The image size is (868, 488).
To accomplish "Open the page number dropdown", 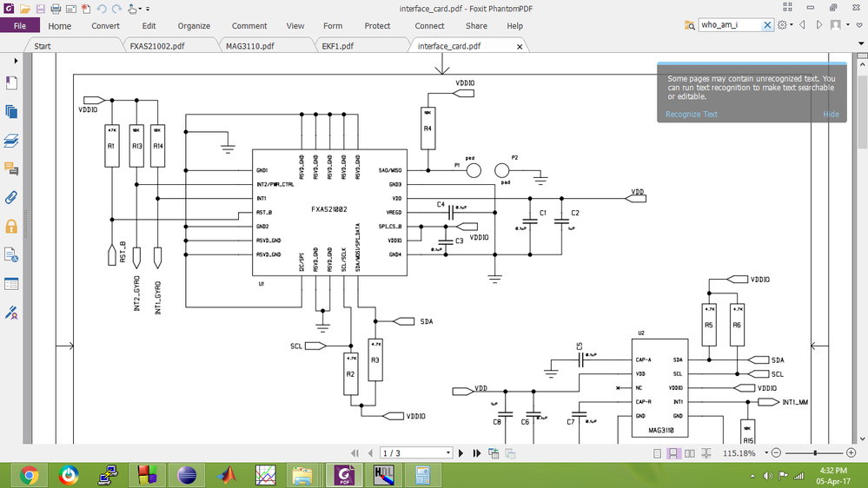I will [447, 453].
